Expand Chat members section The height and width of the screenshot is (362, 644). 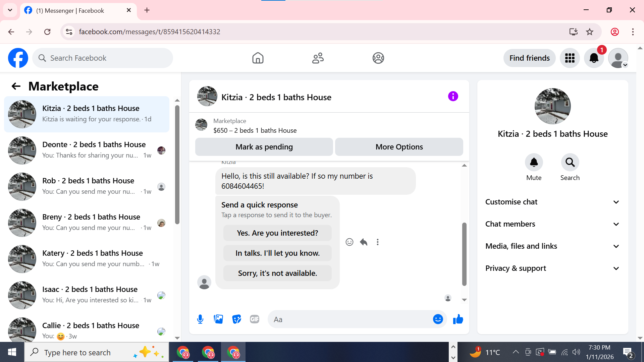tap(552, 224)
